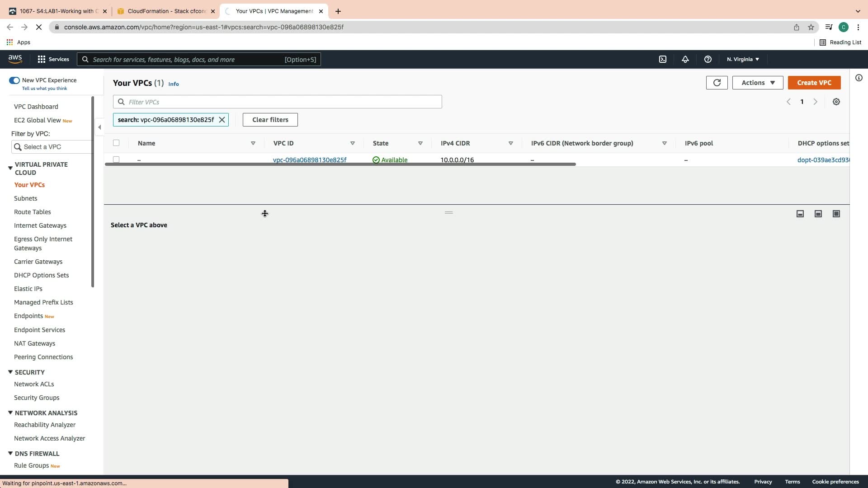This screenshot has width=868, height=488.
Task: Click the refresh VPC list button
Action: [717, 83]
